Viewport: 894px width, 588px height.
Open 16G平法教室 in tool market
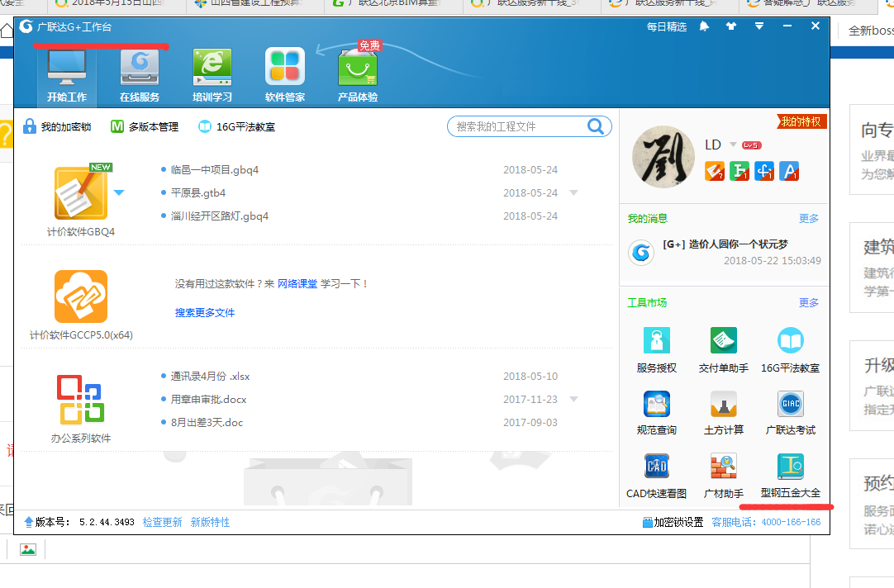pyautogui.click(x=790, y=350)
